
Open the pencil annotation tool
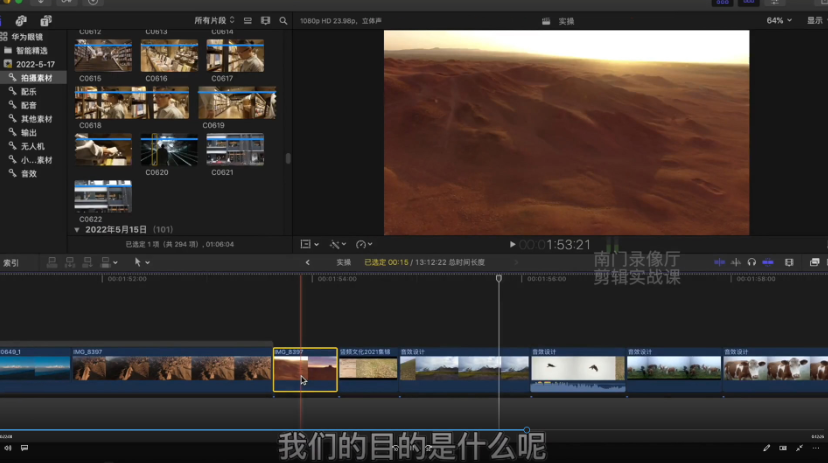pos(766,448)
